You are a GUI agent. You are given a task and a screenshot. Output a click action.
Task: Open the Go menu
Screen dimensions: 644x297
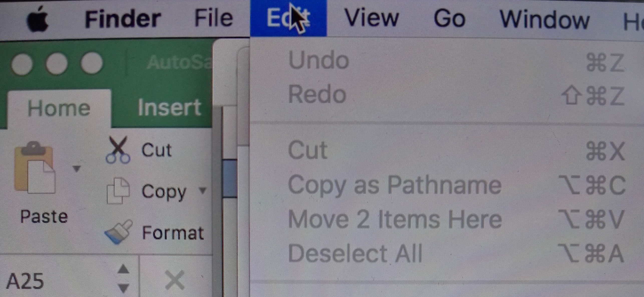point(450,19)
